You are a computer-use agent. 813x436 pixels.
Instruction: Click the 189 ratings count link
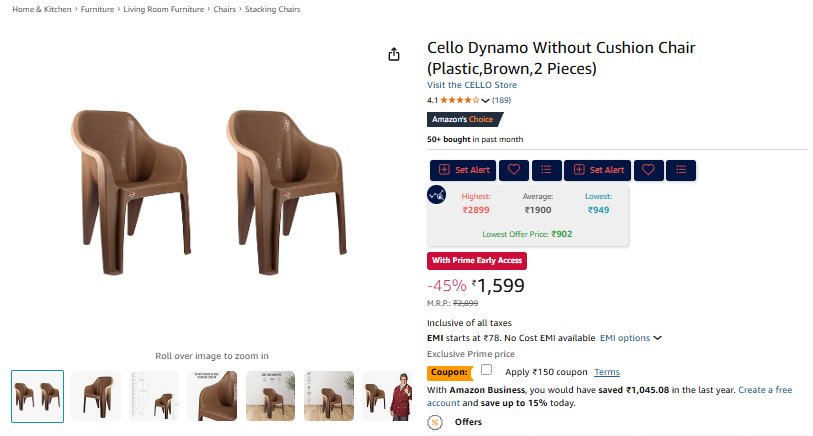(501, 100)
